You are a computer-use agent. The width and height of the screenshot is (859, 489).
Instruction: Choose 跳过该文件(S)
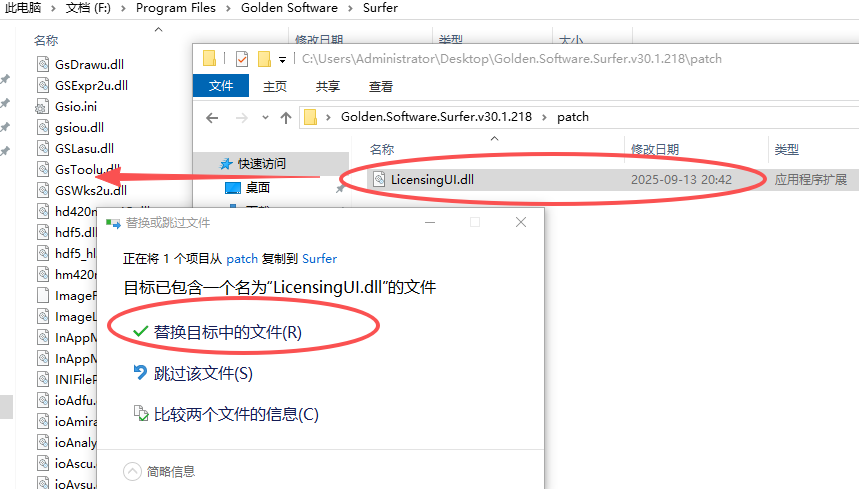tap(203, 373)
